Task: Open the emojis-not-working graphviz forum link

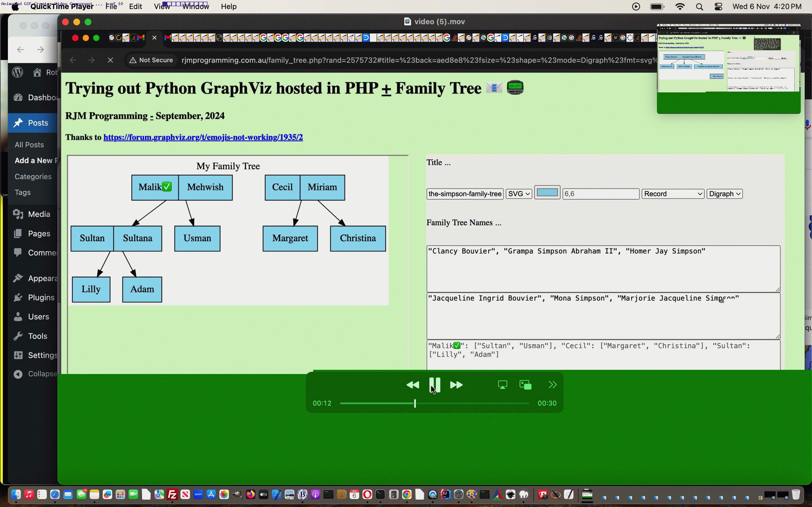Action: pos(203,137)
